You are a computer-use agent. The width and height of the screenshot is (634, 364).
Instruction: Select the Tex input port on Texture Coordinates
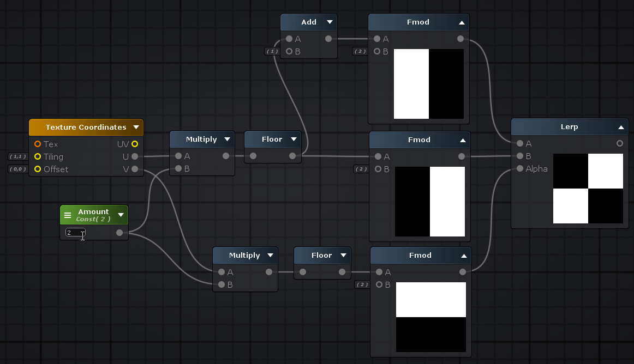point(37,144)
